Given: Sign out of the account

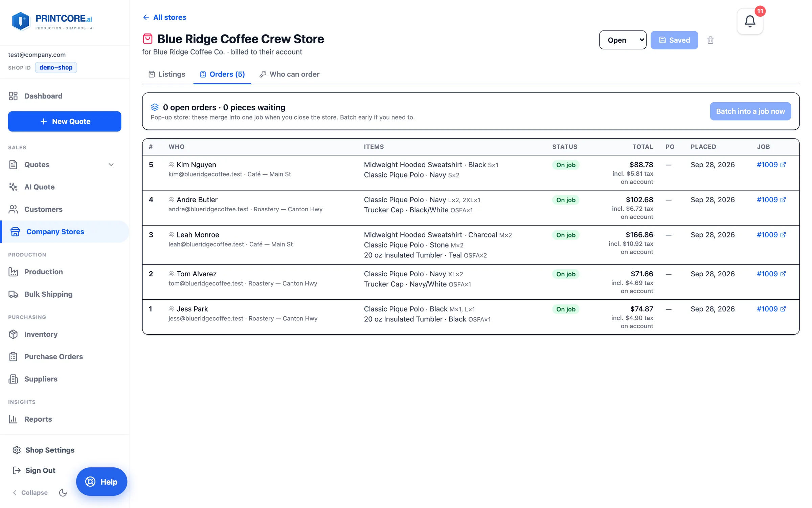Looking at the screenshot, I should coord(34,470).
